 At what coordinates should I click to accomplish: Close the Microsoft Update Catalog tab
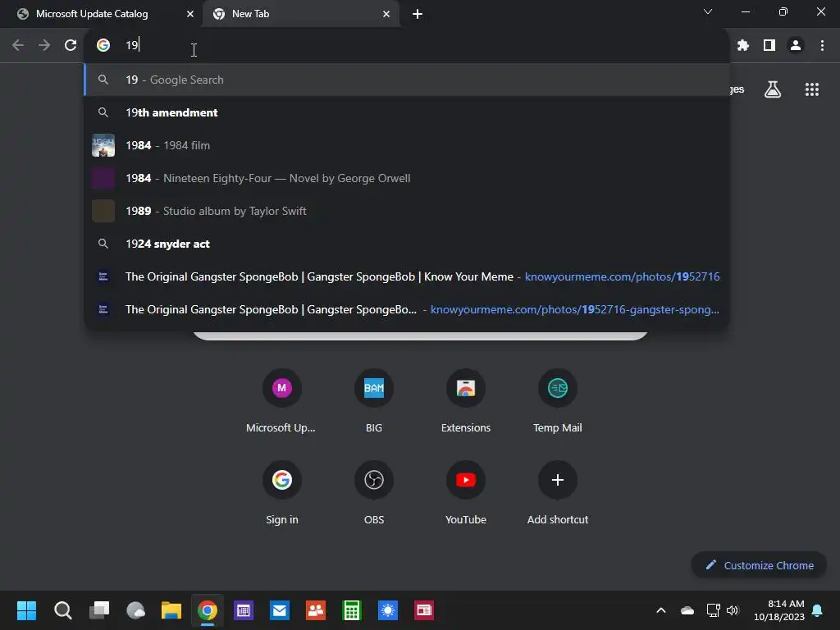(189, 14)
